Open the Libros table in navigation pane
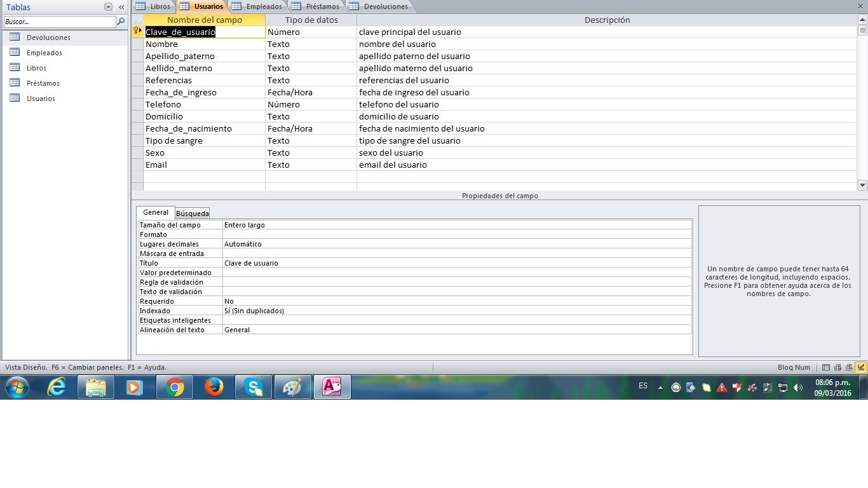Viewport: 868px width, 488px height. 36,68
